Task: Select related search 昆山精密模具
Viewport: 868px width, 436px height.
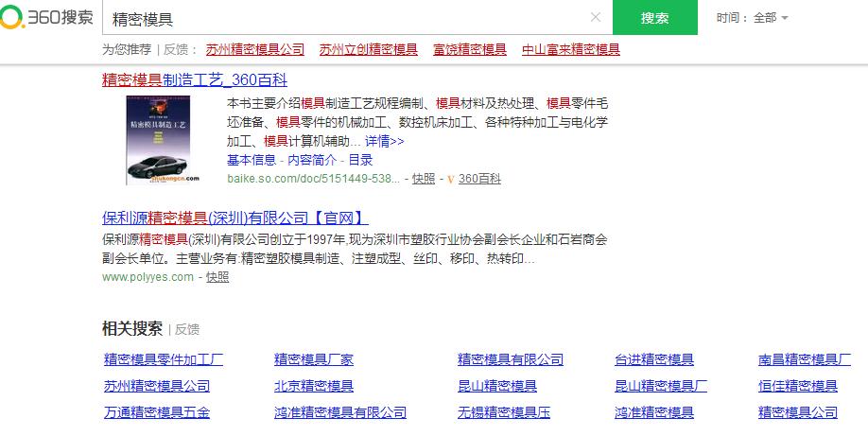Action: (496, 386)
